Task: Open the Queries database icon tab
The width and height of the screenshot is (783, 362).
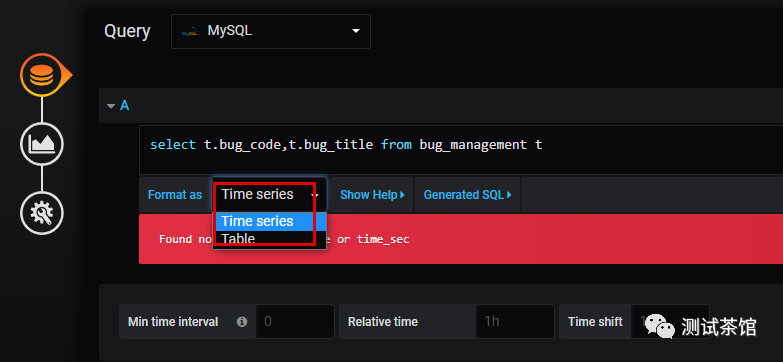Action: [x=42, y=75]
